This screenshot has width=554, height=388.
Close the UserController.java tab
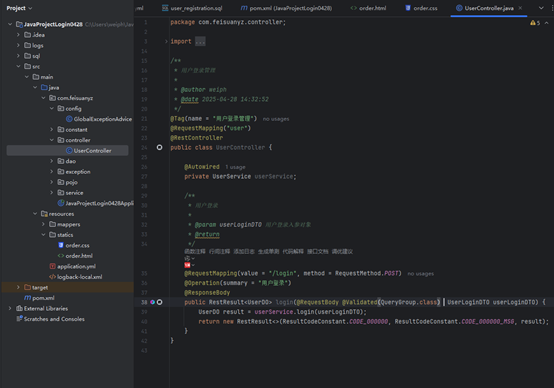pyautogui.click(x=520, y=8)
